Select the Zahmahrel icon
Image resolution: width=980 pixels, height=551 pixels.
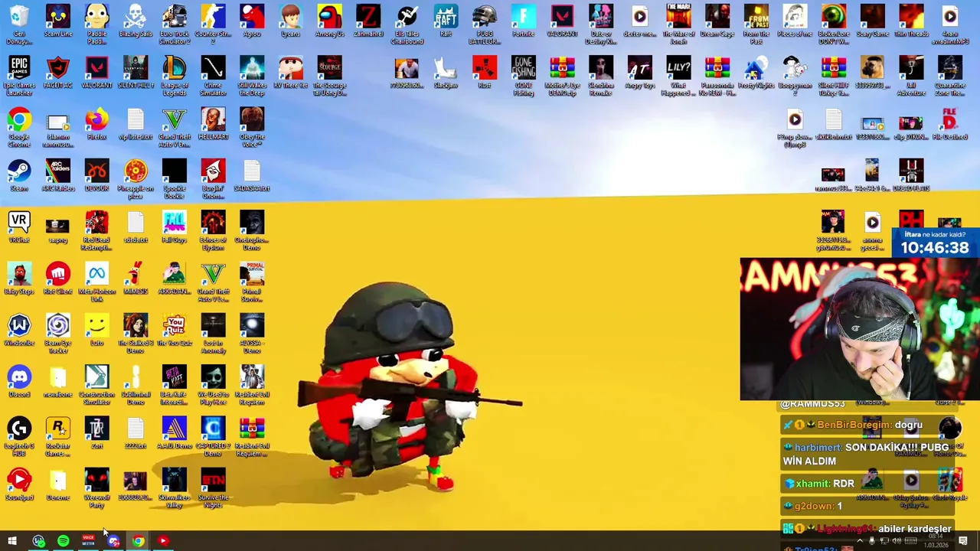point(368,21)
